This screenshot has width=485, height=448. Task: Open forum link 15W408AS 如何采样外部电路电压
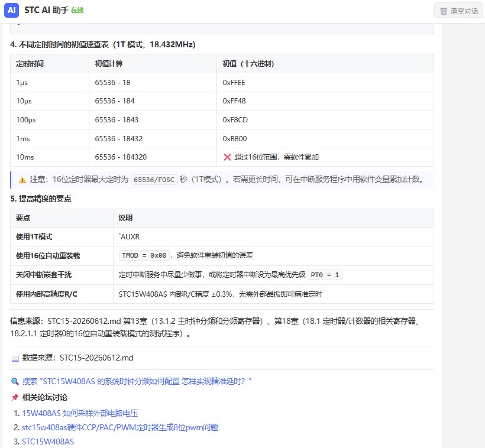click(80, 413)
